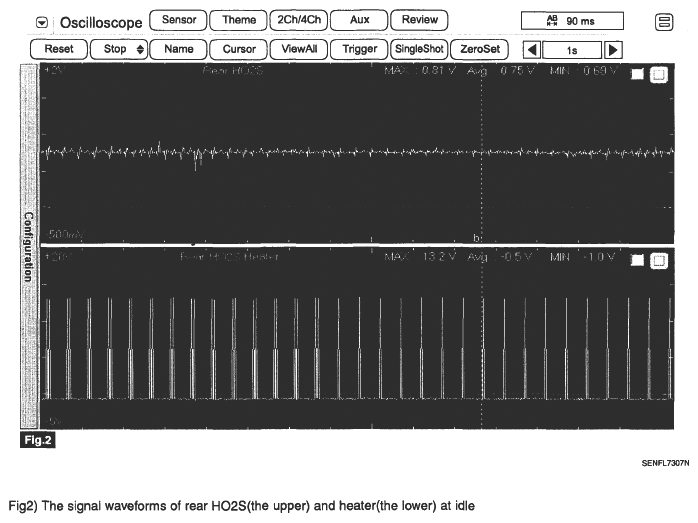Click the upper channel rounded square icon
The width and height of the screenshot is (698, 523).
658,75
